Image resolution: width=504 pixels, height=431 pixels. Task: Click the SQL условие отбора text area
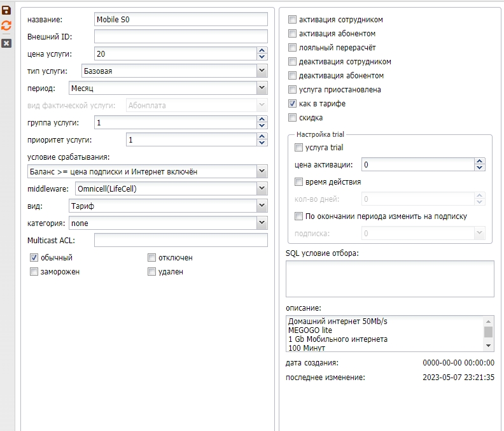pyautogui.click(x=389, y=279)
